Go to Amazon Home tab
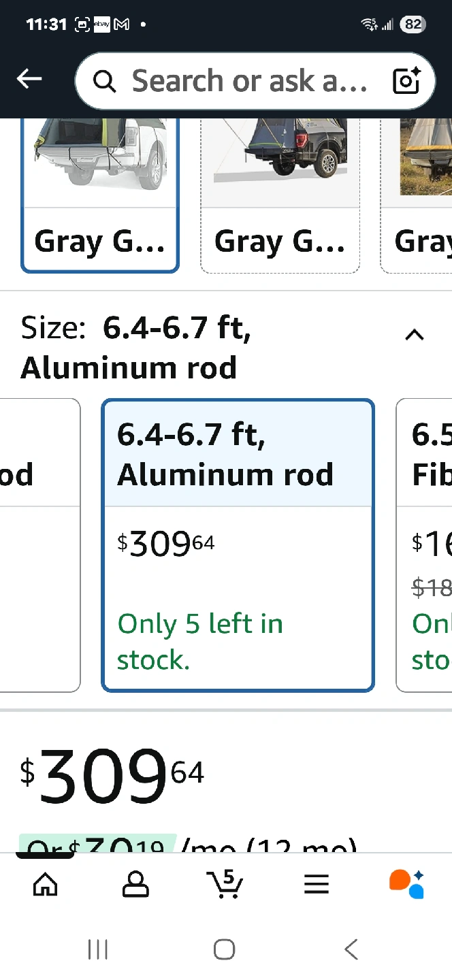452x980 pixels. tap(46, 884)
